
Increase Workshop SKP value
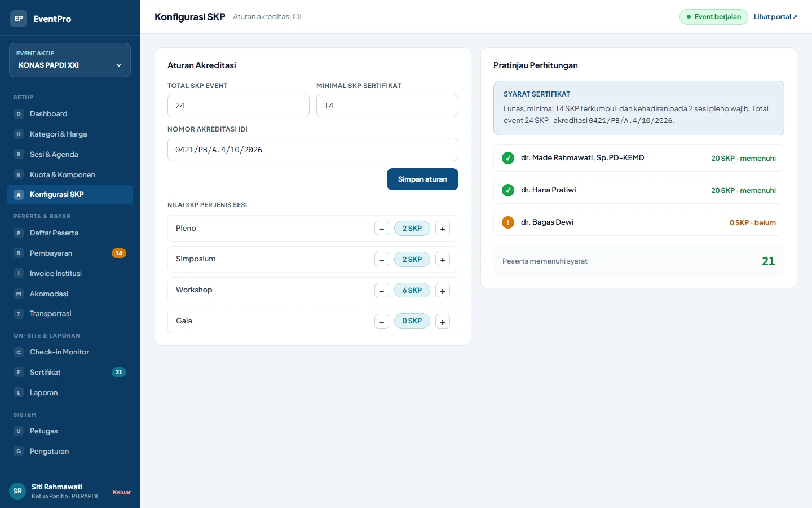coord(443,291)
